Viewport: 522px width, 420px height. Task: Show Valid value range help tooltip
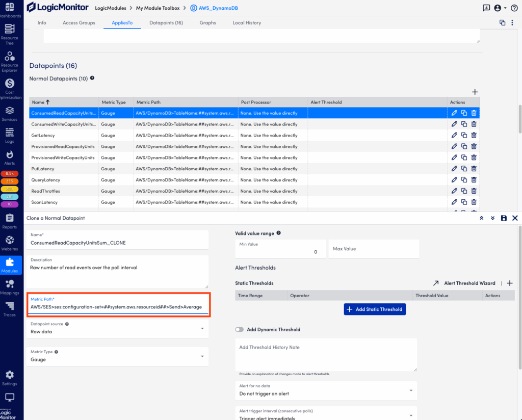pyautogui.click(x=279, y=233)
